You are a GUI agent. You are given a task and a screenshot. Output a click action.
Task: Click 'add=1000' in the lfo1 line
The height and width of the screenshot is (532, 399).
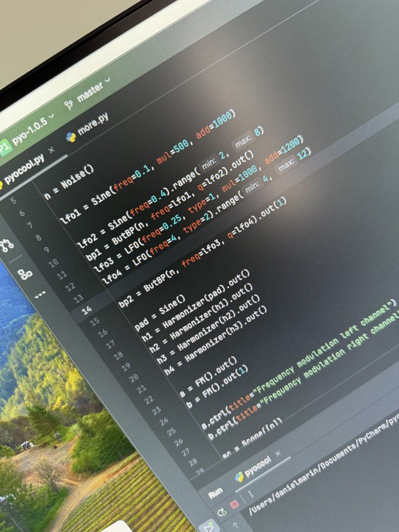[x=215, y=125]
